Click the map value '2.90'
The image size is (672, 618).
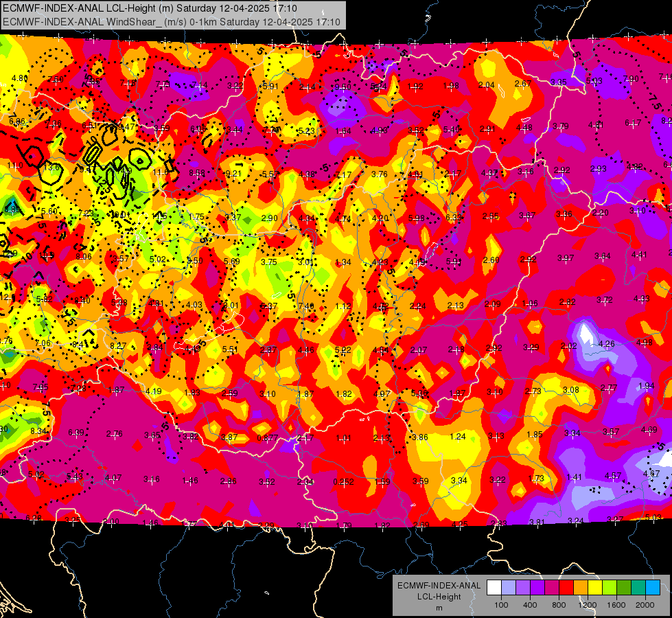tap(270, 218)
